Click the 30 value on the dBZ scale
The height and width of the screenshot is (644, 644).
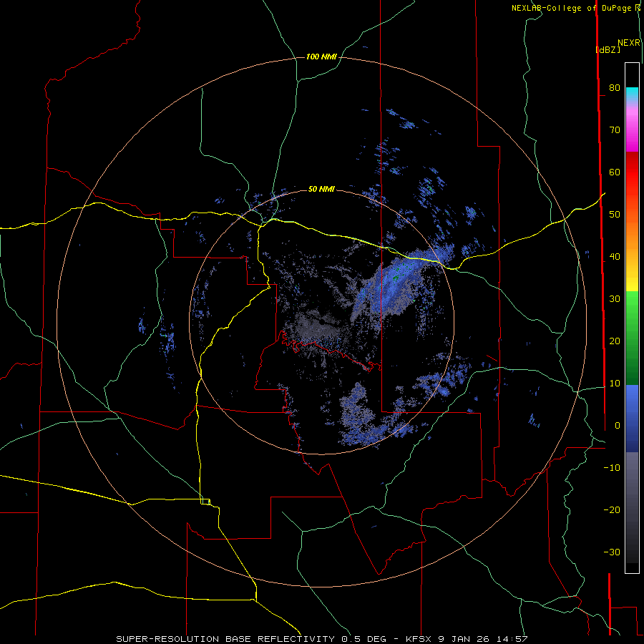point(615,298)
